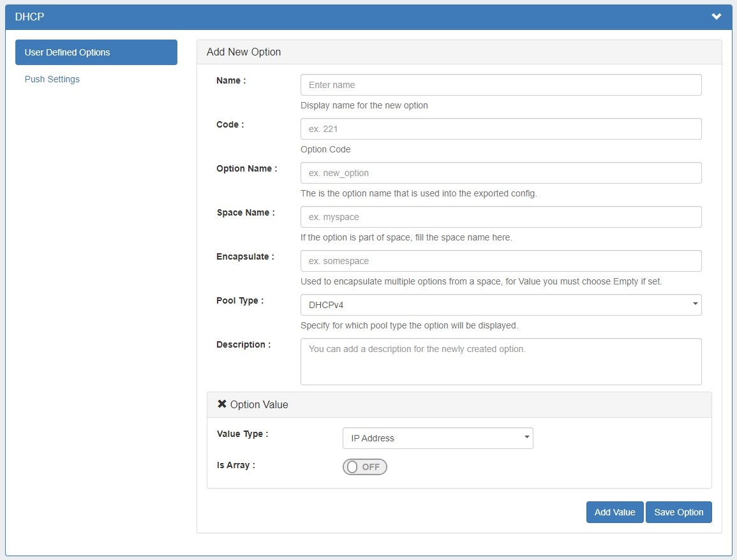This screenshot has height=560, width=737.
Task: Select the Option Name text box
Action: [500, 173]
